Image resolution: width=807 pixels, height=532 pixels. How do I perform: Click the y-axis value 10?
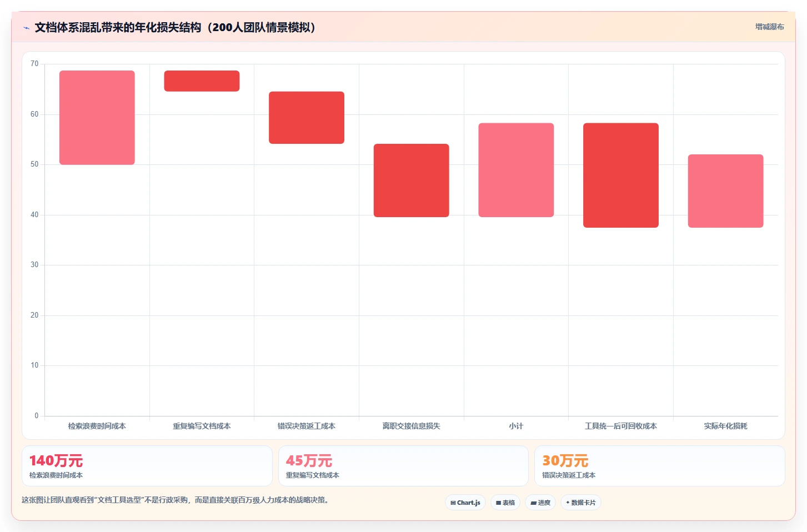pos(34,365)
